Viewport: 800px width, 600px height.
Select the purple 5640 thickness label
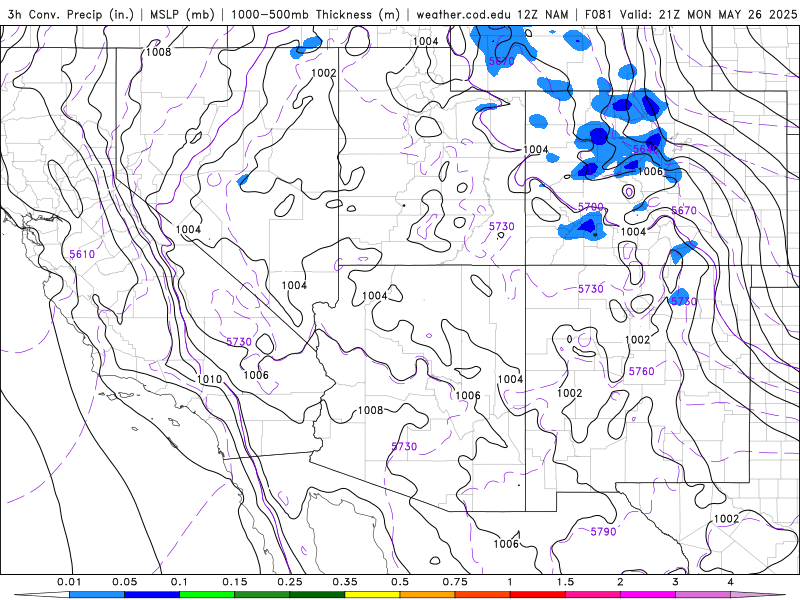pos(645,149)
